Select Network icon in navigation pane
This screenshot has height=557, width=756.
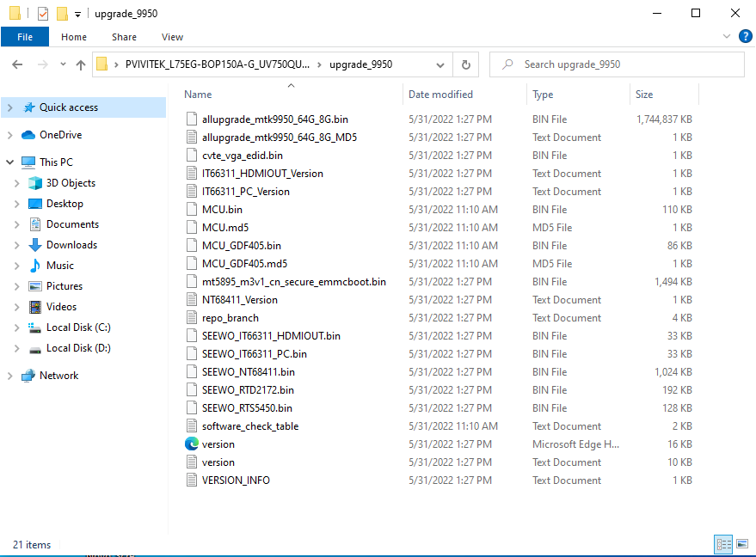click(28, 376)
